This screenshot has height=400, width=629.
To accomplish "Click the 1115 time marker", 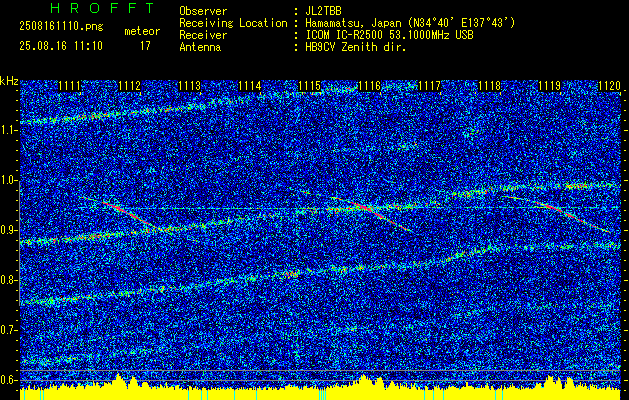I will click(x=310, y=86).
